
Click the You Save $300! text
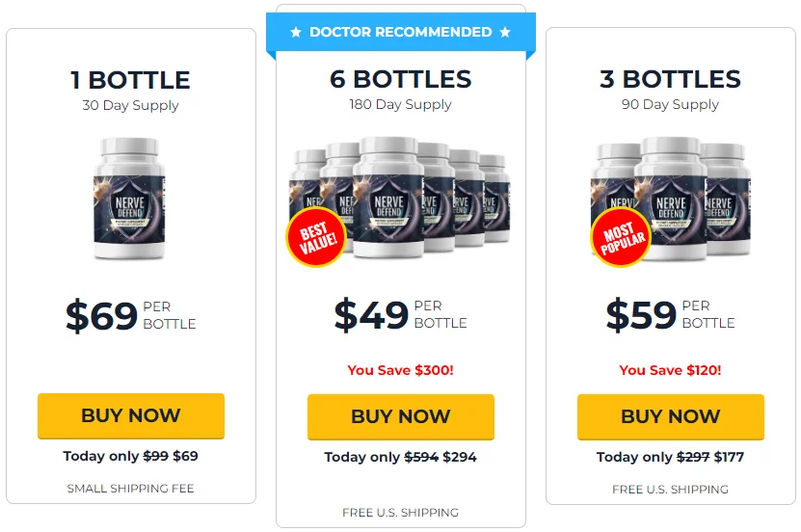pos(401,370)
